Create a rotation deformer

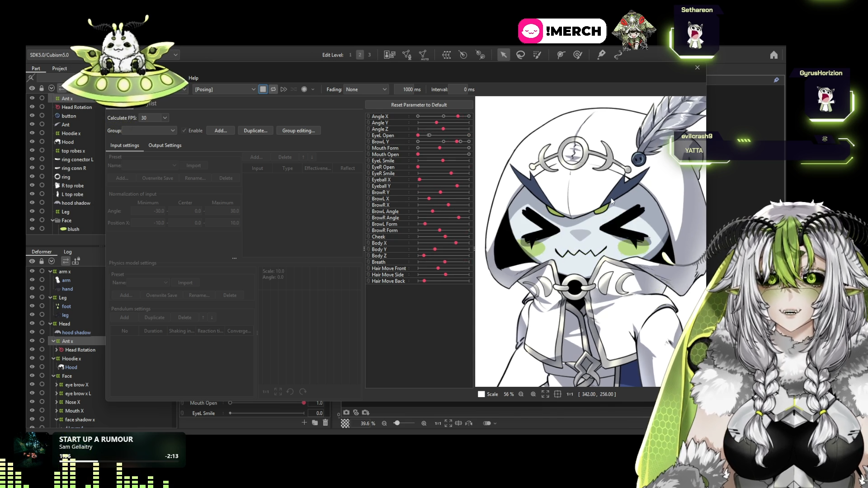point(463,55)
